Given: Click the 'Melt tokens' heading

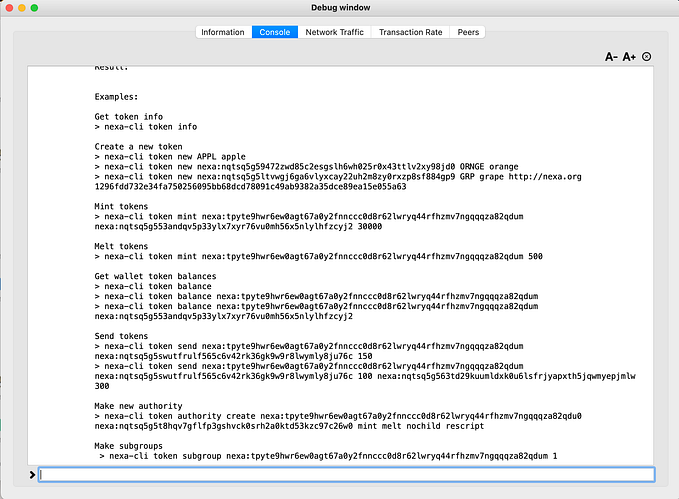Looking at the screenshot, I should click(x=121, y=246).
